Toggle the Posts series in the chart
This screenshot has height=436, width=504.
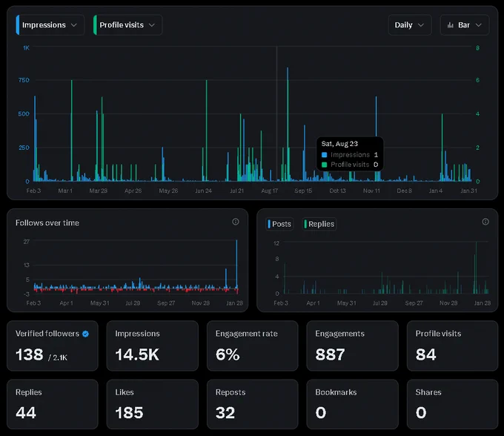point(279,224)
